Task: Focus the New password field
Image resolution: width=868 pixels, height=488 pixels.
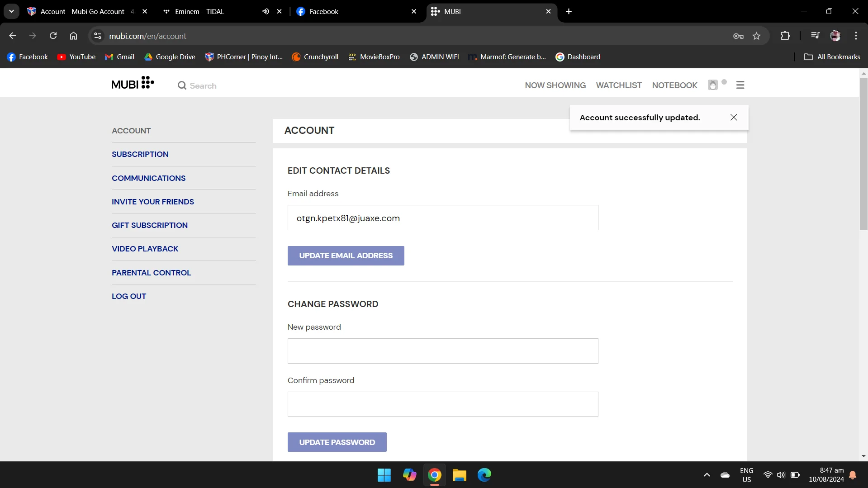Action: coord(443,351)
